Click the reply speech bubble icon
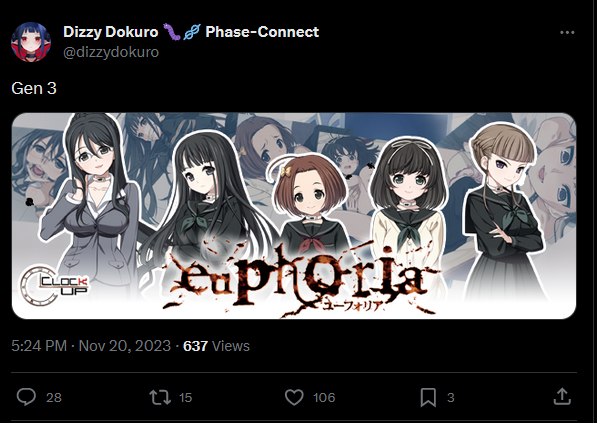Screen dimensions: 597x423 click(x=26, y=397)
